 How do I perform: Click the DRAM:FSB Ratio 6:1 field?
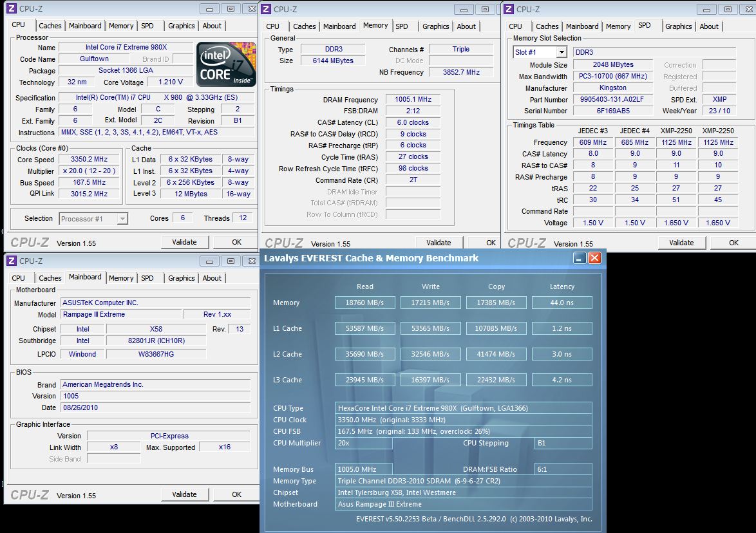click(563, 469)
